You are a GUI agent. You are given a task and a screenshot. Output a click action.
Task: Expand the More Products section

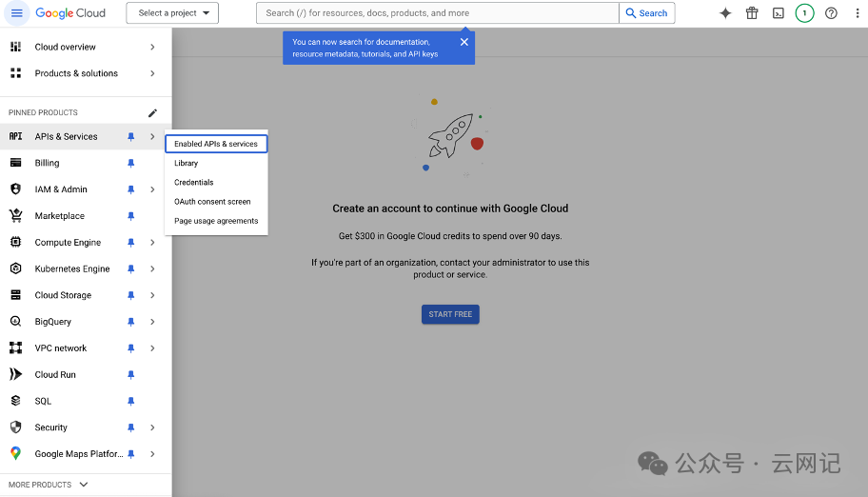point(49,485)
